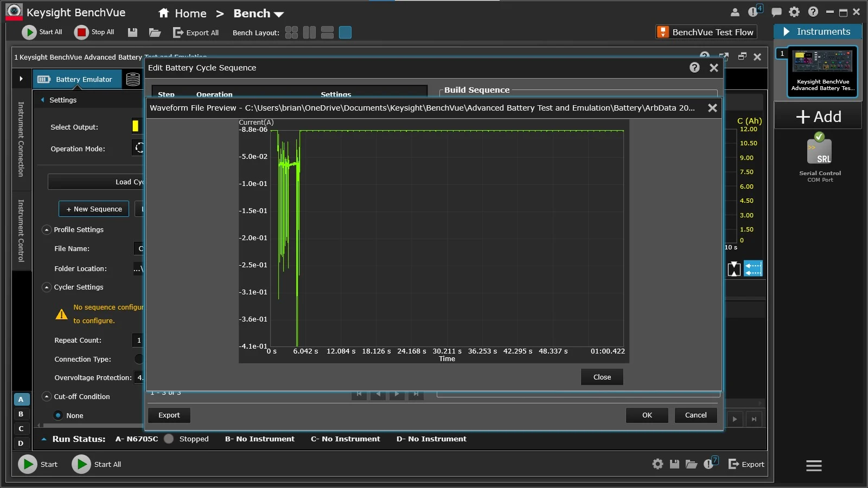
Task: Select the two-column bench layout icon
Action: coord(309,33)
